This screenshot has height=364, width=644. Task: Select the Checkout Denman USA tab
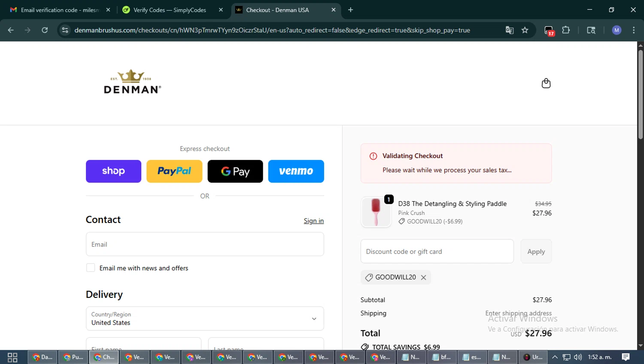[286, 10]
